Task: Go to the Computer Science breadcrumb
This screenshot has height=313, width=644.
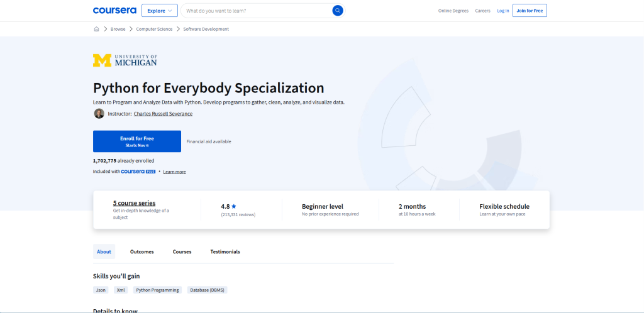Action: (155, 29)
